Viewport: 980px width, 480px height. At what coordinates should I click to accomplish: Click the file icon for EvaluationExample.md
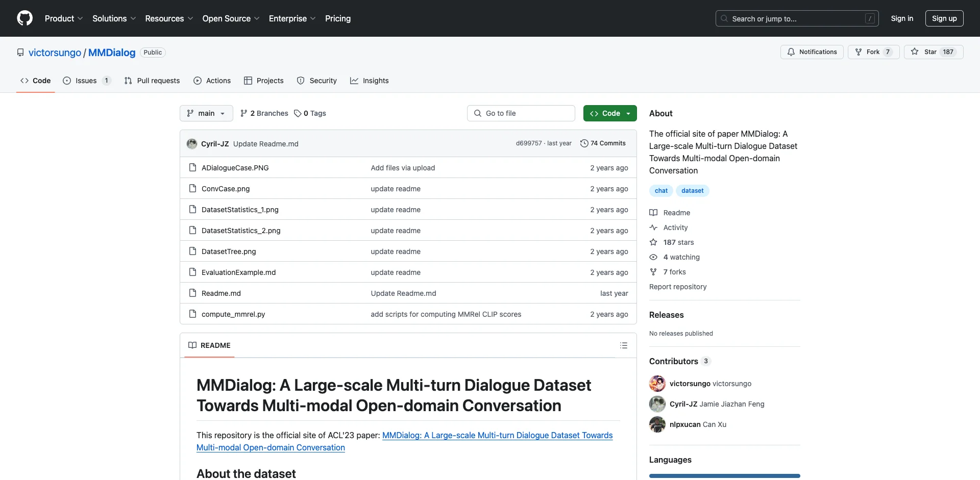point(192,272)
